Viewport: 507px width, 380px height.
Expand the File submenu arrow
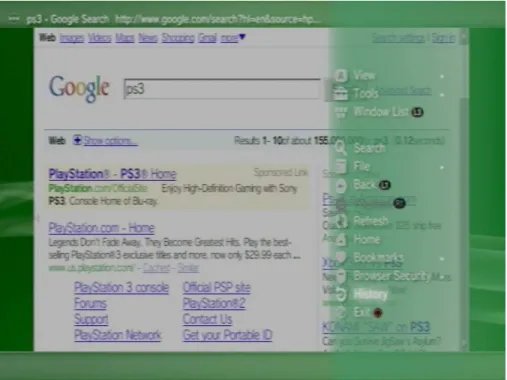[x=442, y=167]
